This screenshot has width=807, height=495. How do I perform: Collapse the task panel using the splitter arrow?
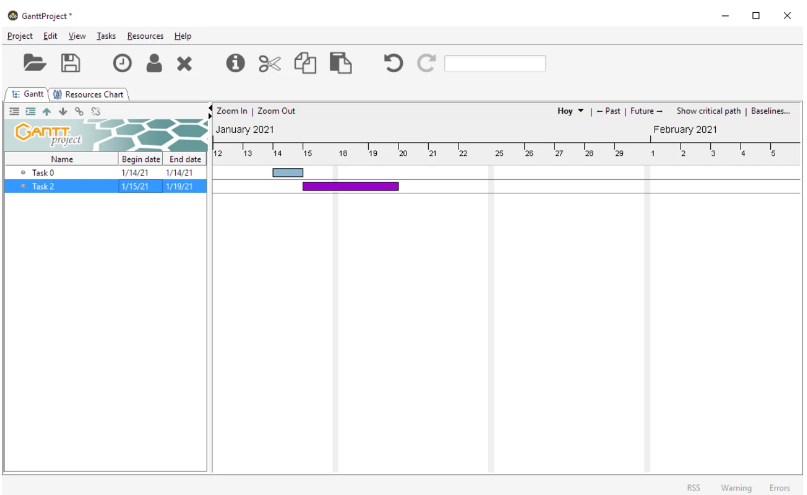(209, 108)
